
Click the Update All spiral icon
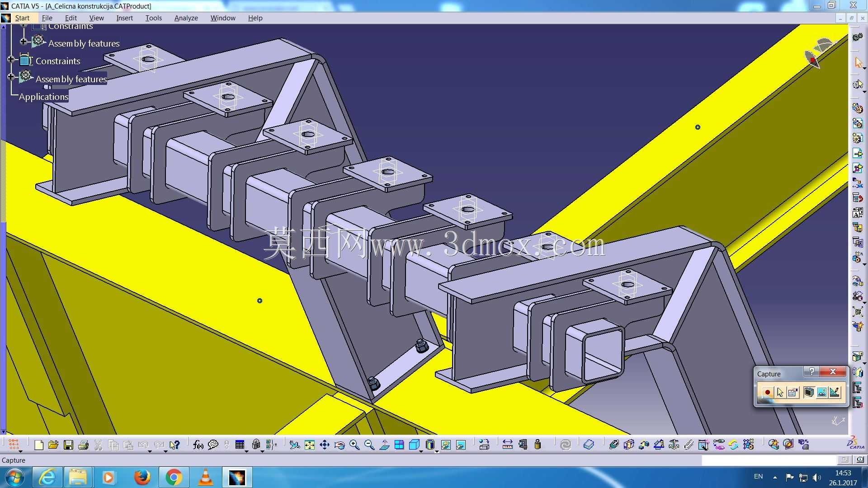click(x=565, y=445)
